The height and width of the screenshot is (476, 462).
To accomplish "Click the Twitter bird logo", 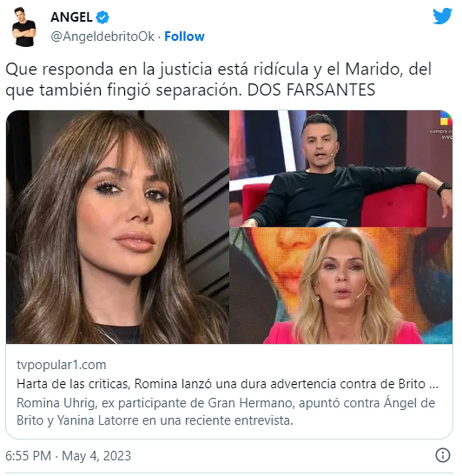I will point(442,16).
